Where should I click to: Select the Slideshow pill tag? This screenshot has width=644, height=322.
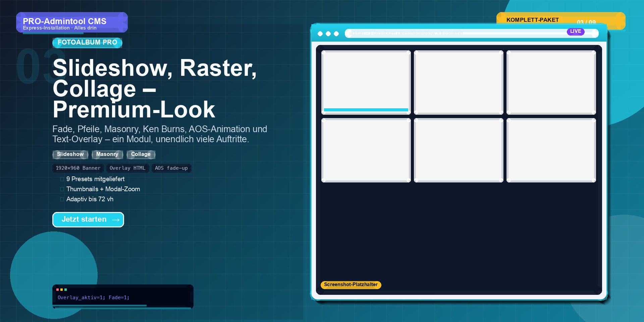[70, 154]
